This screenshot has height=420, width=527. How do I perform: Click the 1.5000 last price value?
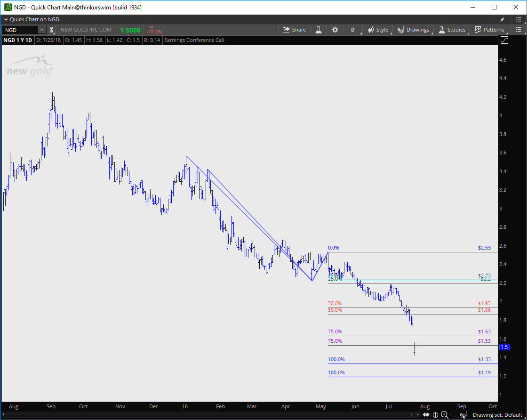click(130, 30)
